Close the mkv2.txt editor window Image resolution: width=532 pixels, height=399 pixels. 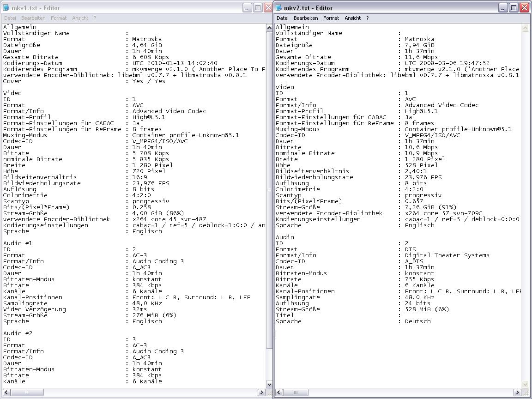point(524,8)
